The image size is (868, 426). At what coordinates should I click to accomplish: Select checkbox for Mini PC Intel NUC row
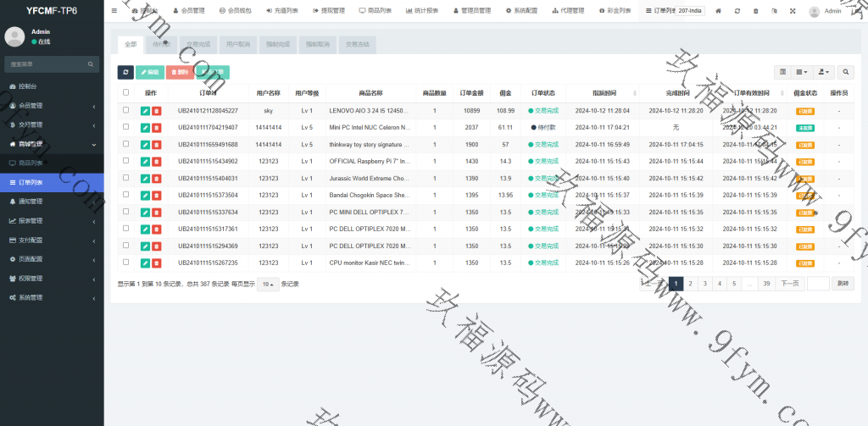(126, 127)
